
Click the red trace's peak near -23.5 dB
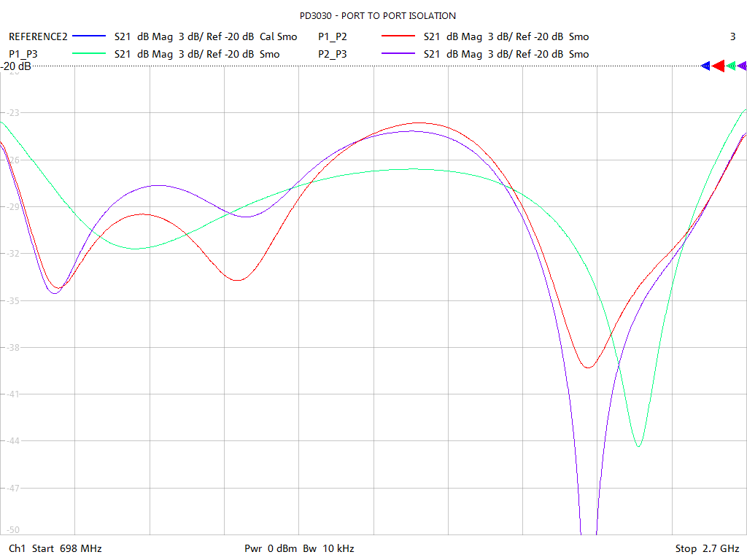point(418,122)
